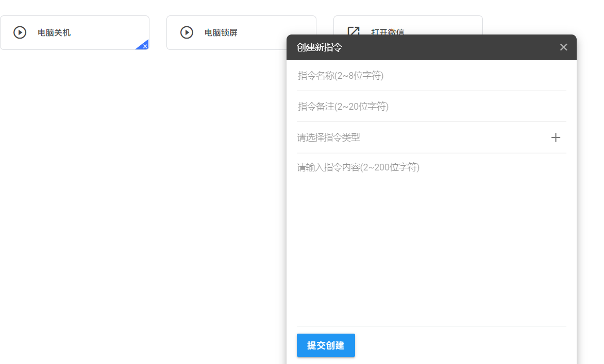Close the 创建新指令 dialog with the X
Image resolution: width=604 pixels, height=364 pixels.
coord(563,47)
